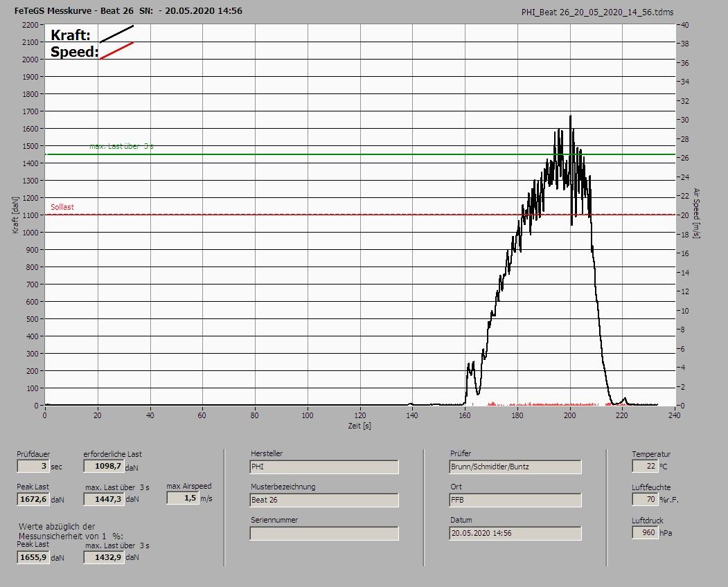Click the 'Prüfdauer' label
Viewport: 728px width, 587px height.
(33, 454)
